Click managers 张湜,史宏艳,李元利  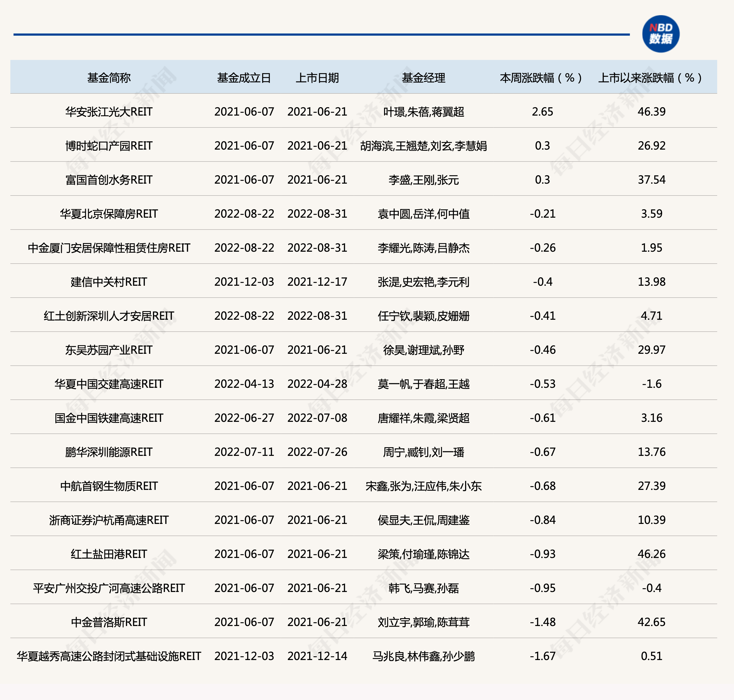click(x=423, y=282)
